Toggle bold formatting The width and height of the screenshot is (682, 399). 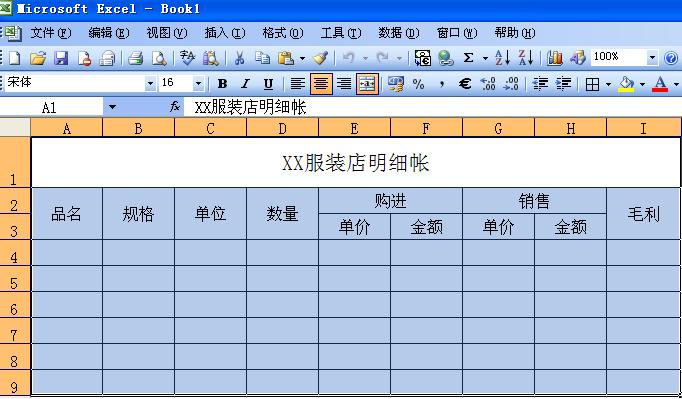point(222,84)
